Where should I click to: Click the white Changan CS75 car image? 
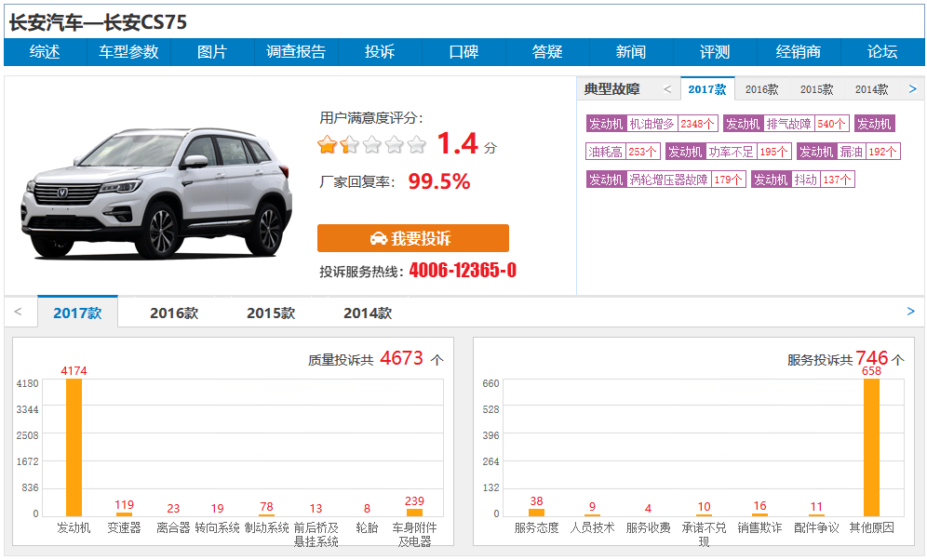point(154,193)
